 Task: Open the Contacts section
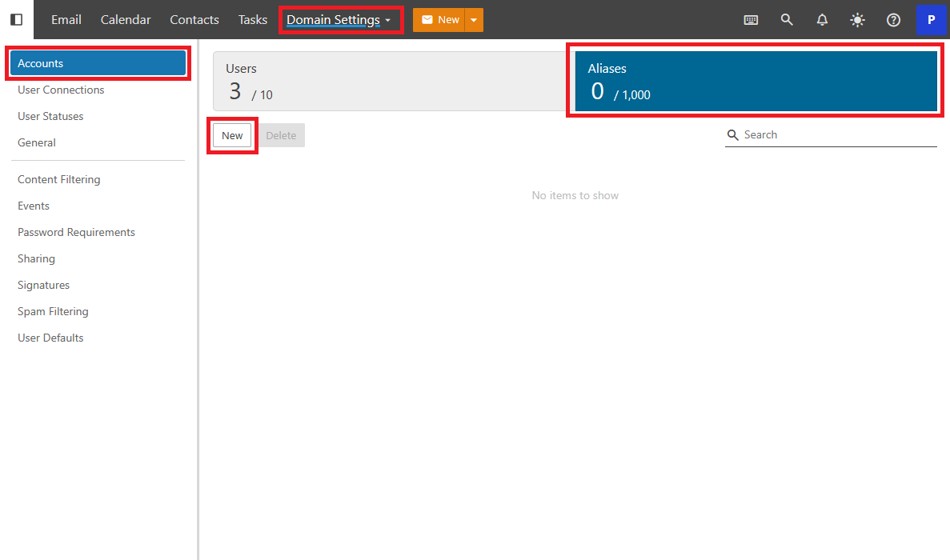click(x=194, y=20)
